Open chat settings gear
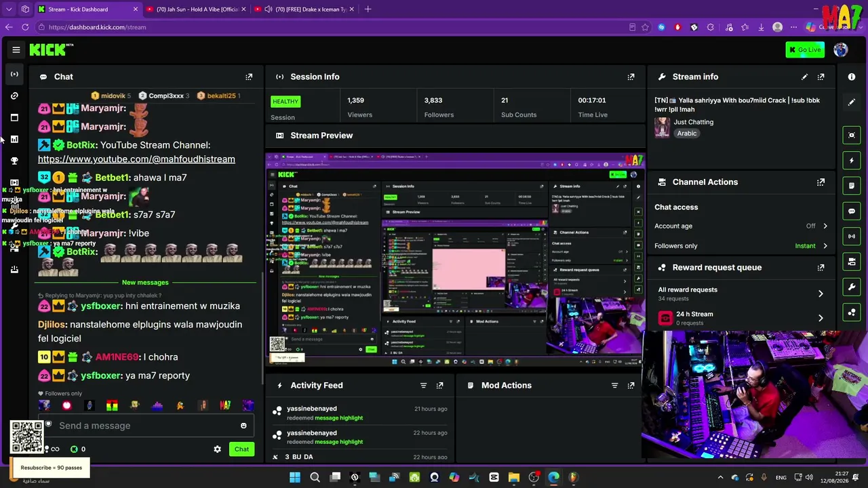 (217, 449)
